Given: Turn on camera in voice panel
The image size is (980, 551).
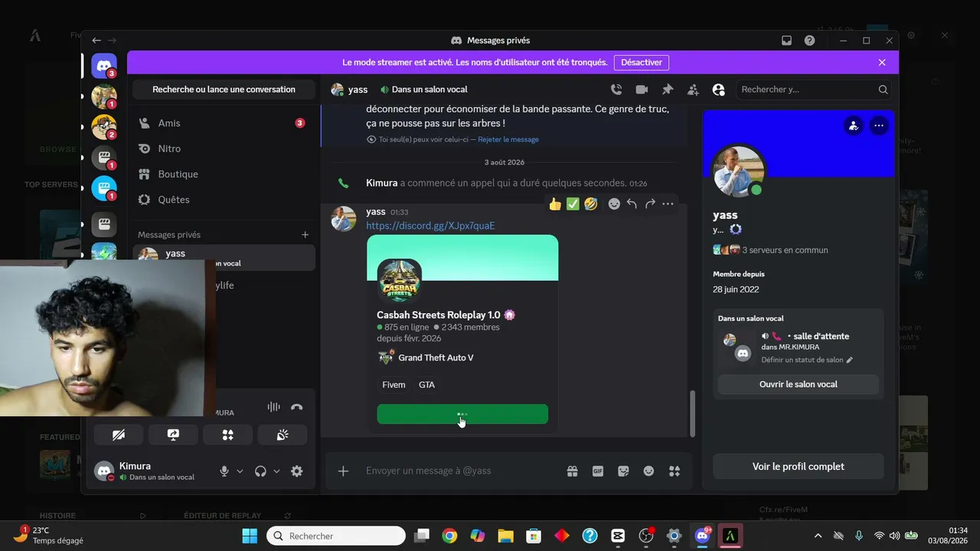Looking at the screenshot, I should 119,435.
